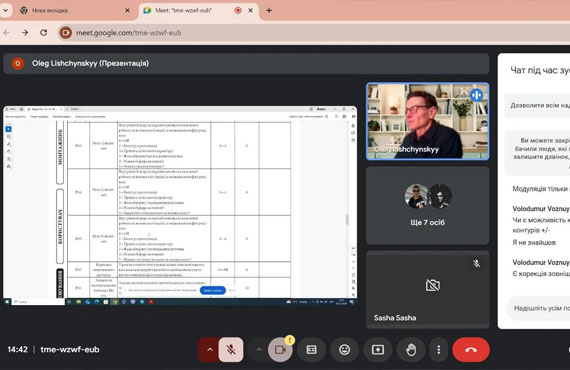Click the 'Я не знайшов' chat message
The height and width of the screenshot is (370, 570).
coord(534,242)
